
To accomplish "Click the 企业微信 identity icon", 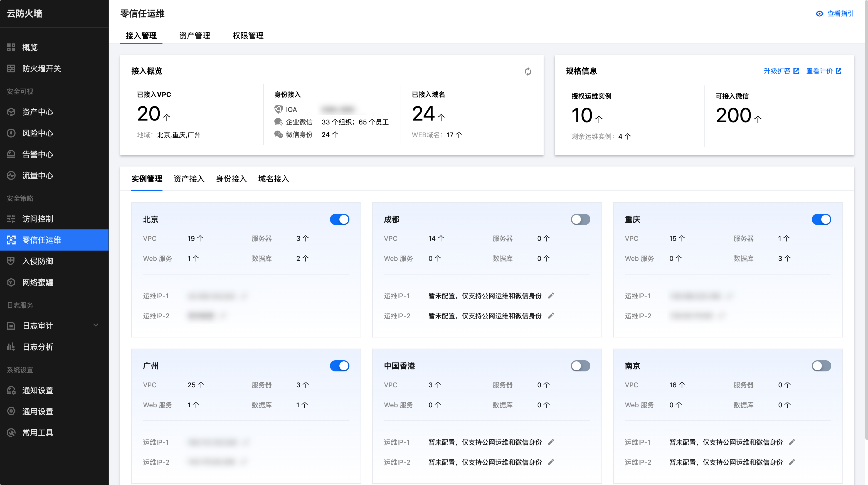I will [279, 122].
